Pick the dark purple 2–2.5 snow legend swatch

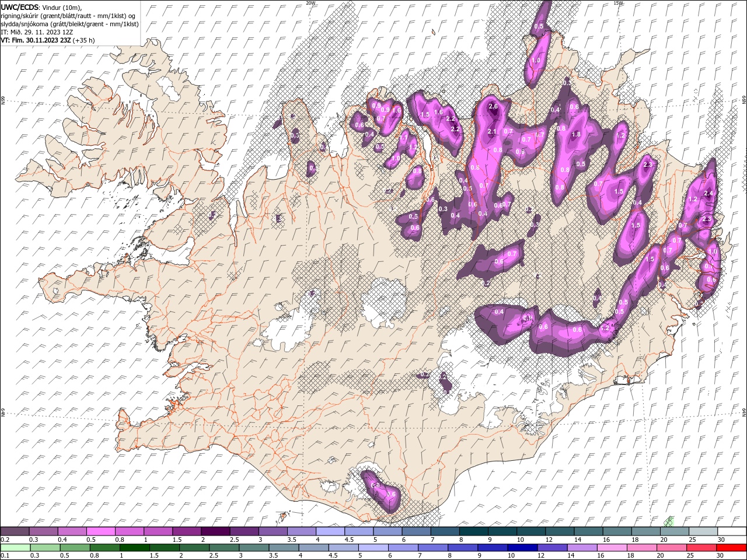coord(215,531)
